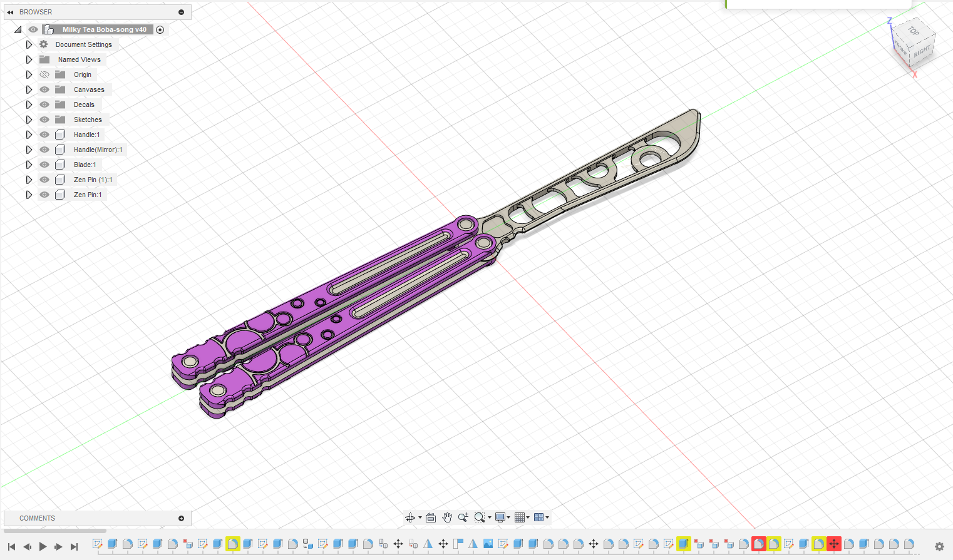Click the Grid and Snaps icon
The height and width of the screenshot is (560, 953).
point(520,517)
